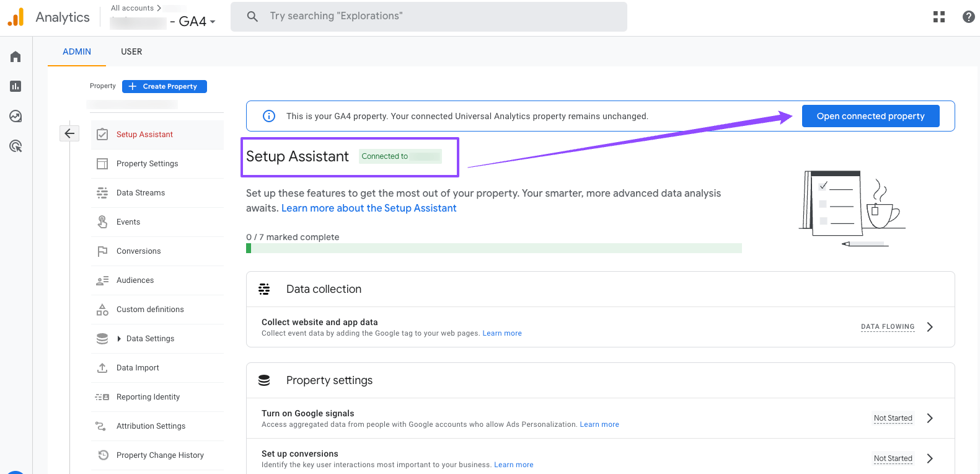Switch to the USER tab
Screen dimensions: 980x474
[131, 51]
